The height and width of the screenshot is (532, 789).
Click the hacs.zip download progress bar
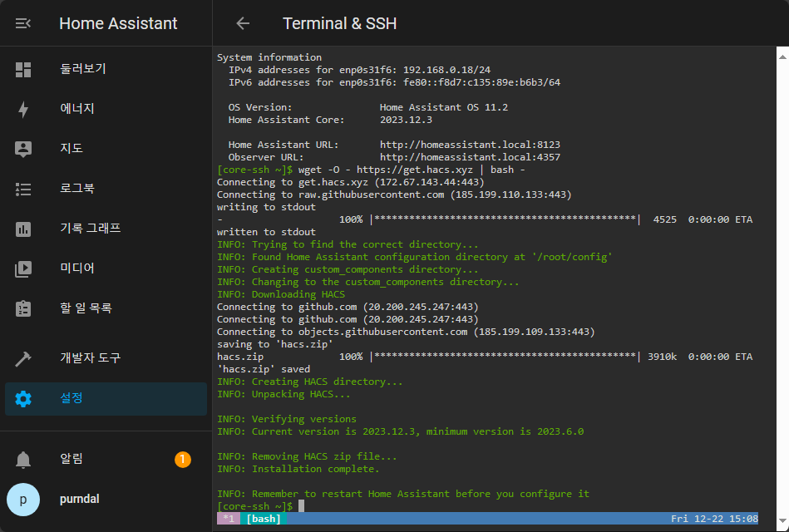click(x=505, y=357)
